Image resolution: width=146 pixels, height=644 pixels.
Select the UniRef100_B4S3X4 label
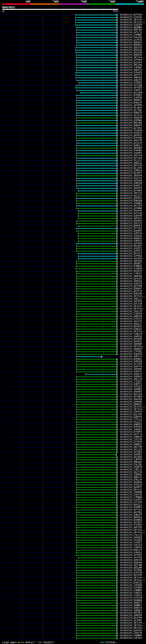131,394
